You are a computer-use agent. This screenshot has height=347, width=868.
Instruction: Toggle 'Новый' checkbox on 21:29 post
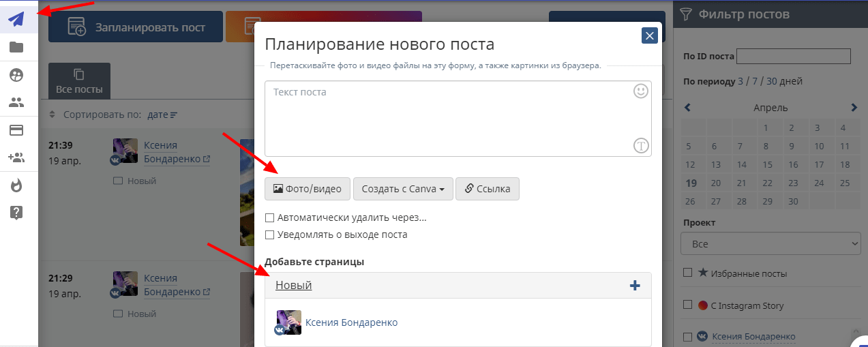pos(118,314)
